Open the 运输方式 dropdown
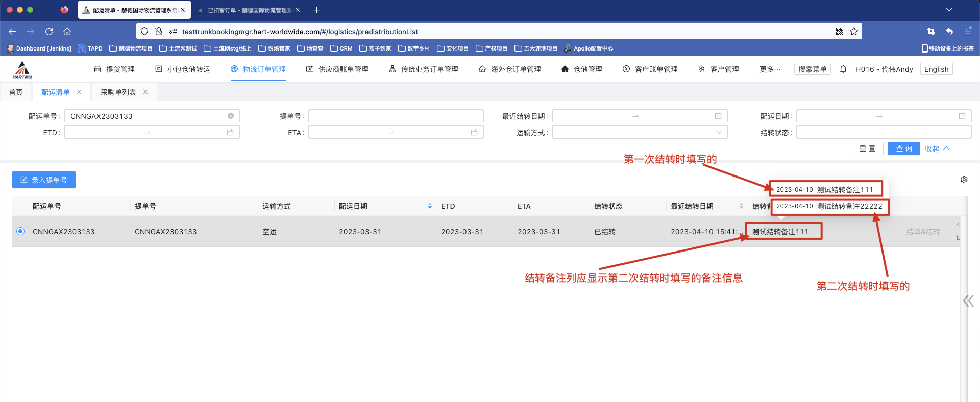Viewport: 980px width, 402px height. pyautogui.click(x=640, y=133)
